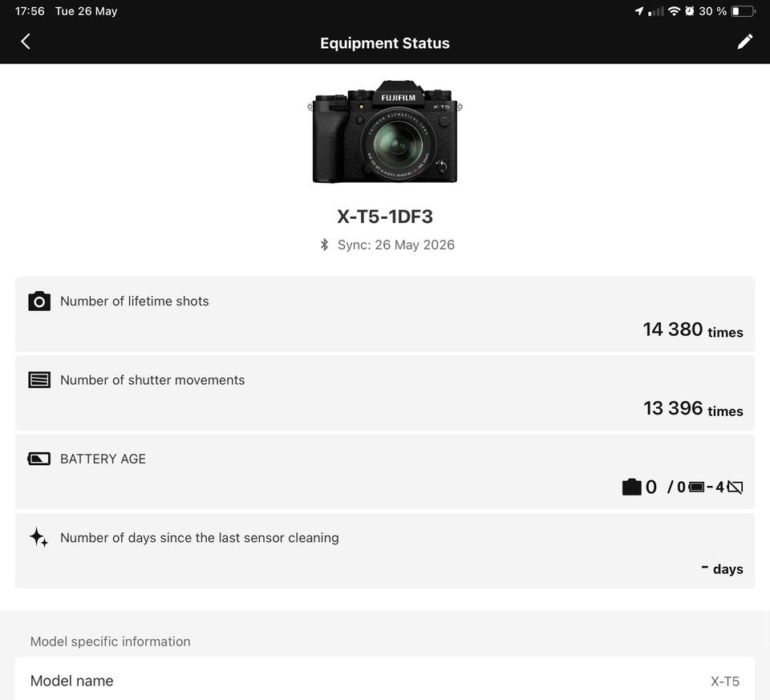Tap the Model name row

[x=384, y=681]
